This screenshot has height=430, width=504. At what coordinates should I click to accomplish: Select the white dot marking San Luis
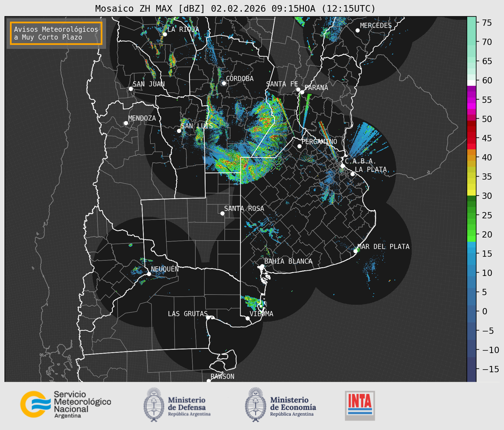click(x=179, y=131)
